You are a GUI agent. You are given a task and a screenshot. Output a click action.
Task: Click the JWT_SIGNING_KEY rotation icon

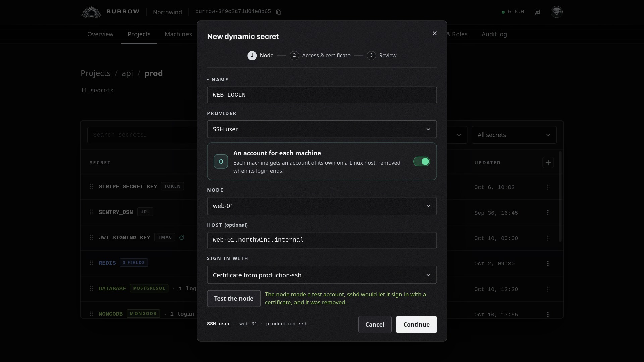(x=182, y=238)
